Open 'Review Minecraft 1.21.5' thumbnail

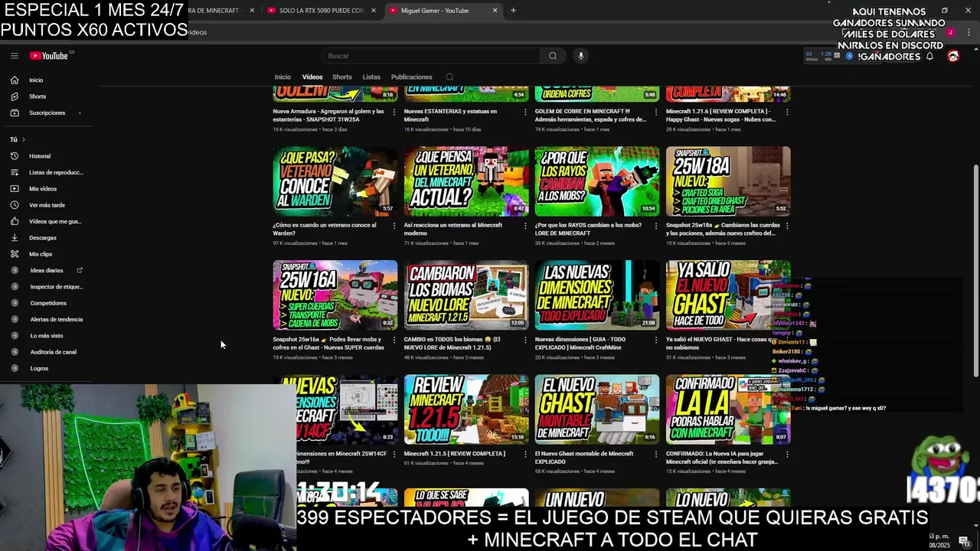tap(466, 409)
